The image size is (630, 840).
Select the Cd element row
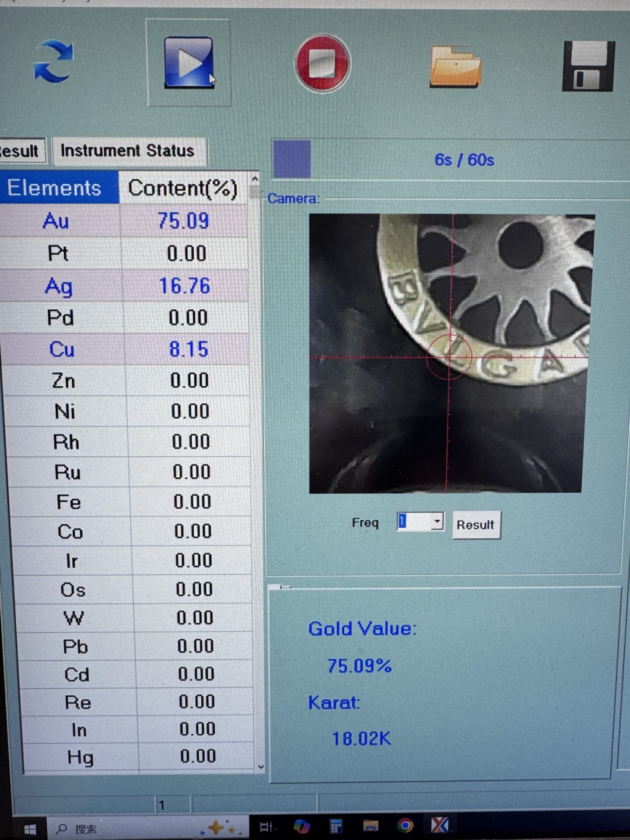tap(136, 674)
